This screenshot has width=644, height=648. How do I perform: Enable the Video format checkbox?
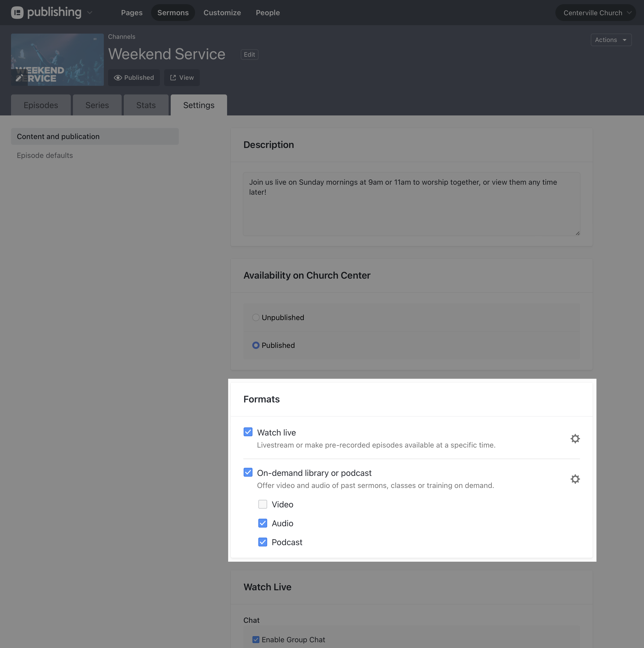click(x=262, y=504)
